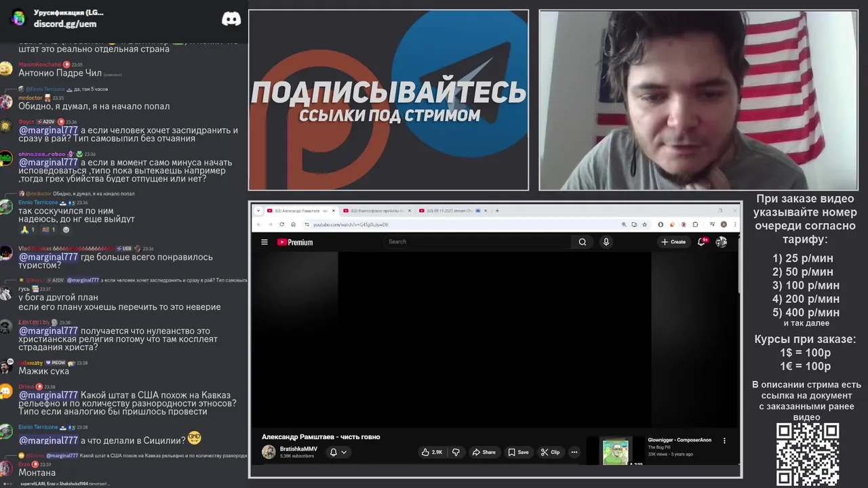Open the YouTube hamburger guide menu
This screenshot has width=868, height=488.
click(264, 242)
